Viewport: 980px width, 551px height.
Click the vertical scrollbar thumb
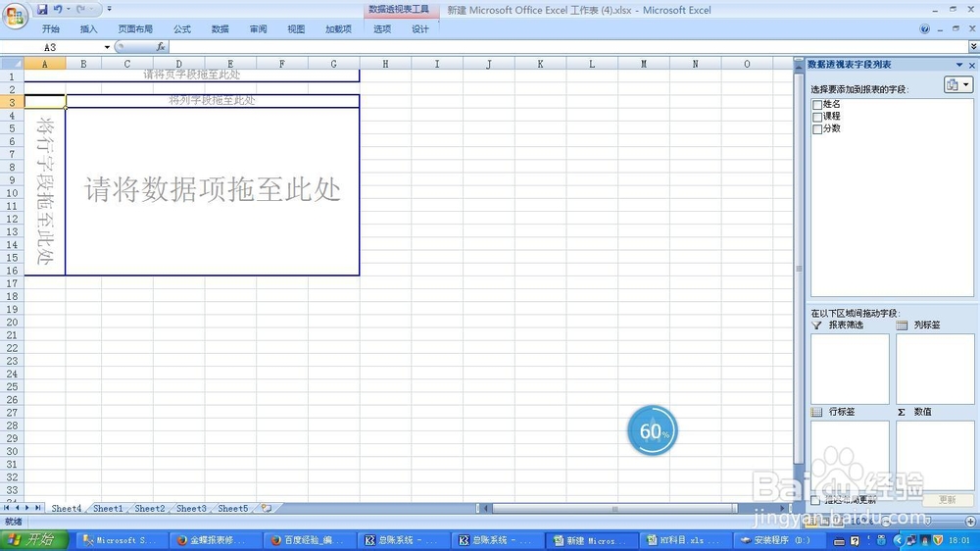point(799,269)
